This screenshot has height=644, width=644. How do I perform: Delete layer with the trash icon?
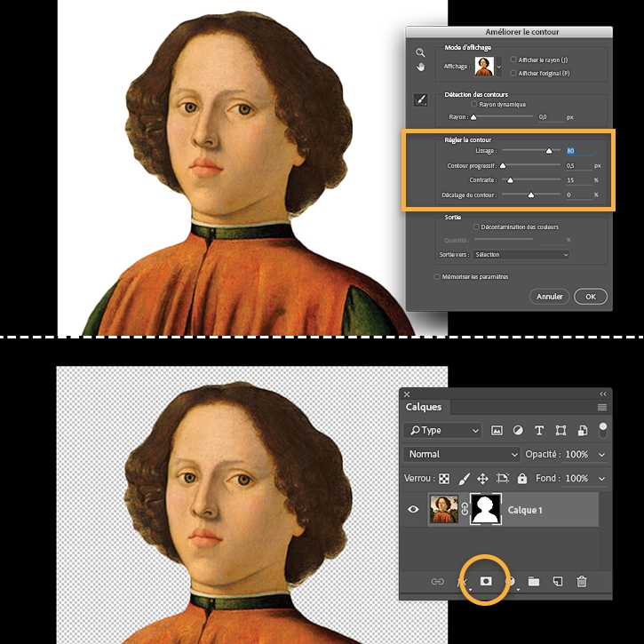pos(582,582)
